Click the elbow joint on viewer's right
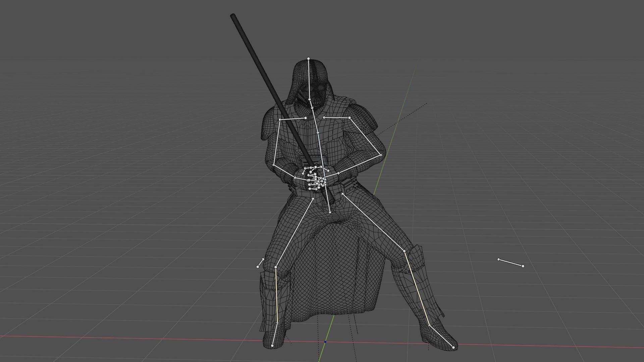This screenshot has width=644, height=362. [381, 155]
